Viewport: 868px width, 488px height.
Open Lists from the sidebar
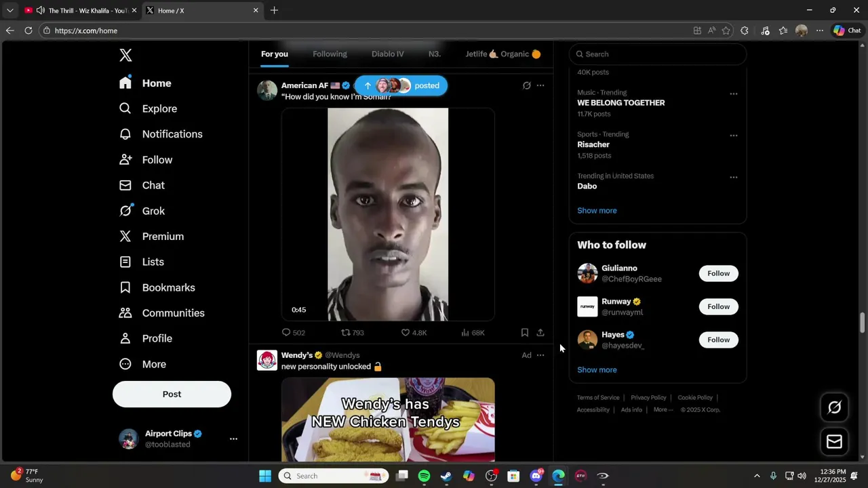point(142,262)
